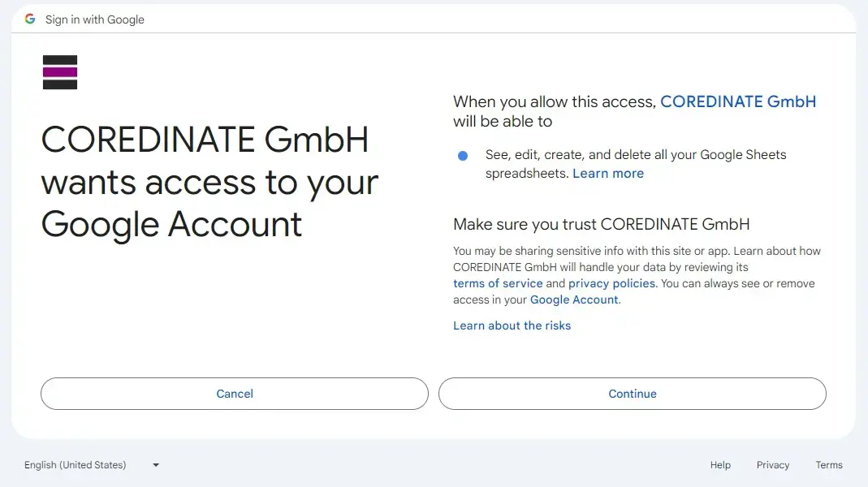Screen dimensions: 868x487
Task: Click the Google logo icon
Action: click(x=30, y=19)
